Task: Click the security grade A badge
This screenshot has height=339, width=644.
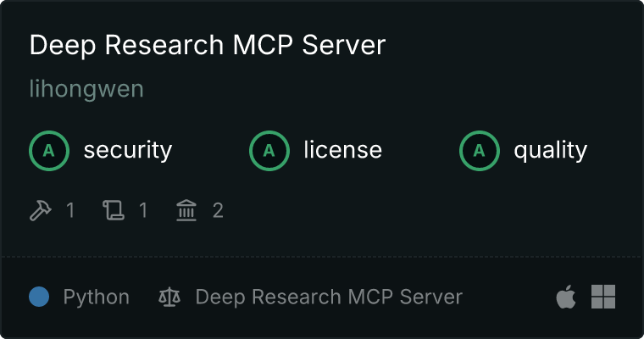Action: coord(49,151)
